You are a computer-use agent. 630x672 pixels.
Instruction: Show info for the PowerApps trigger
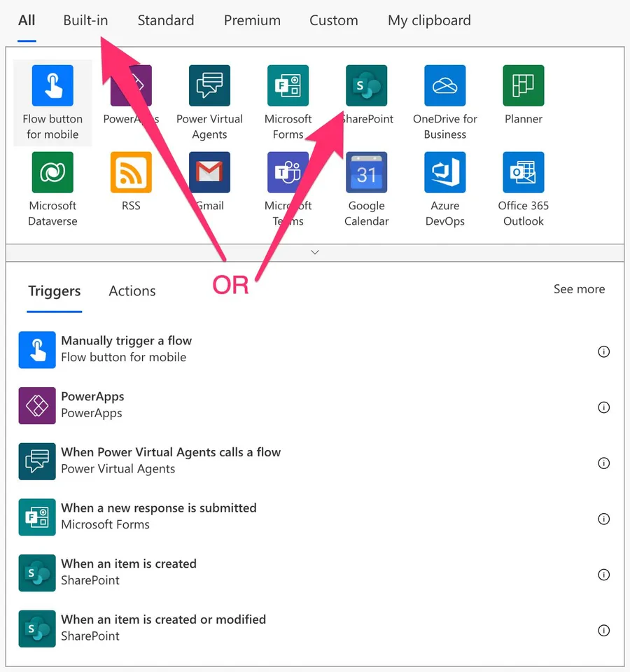pos(603,407)
